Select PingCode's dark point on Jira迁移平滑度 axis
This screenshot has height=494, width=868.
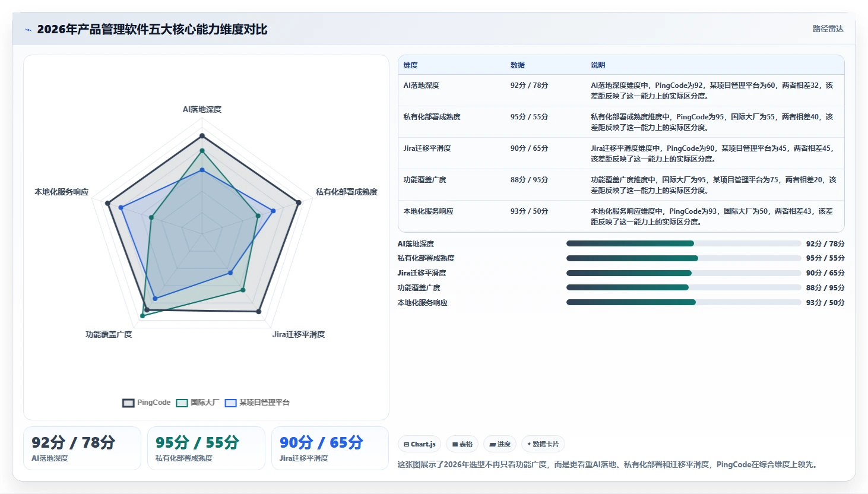click(258, 311)
